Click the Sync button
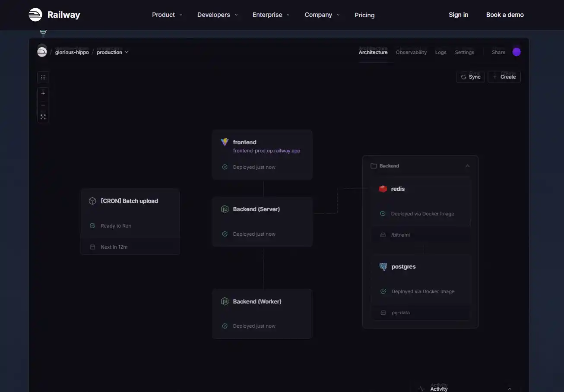The height and width of the screenshot is (392, 564). (470, 77)
